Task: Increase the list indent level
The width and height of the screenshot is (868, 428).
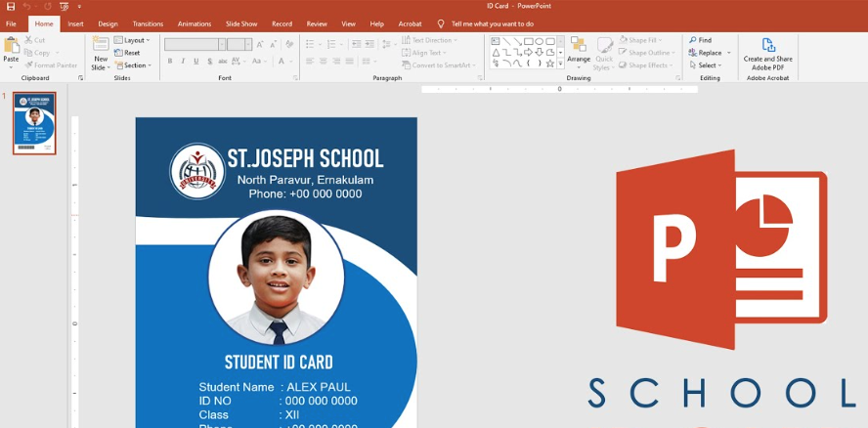Action: click(369, 44)
